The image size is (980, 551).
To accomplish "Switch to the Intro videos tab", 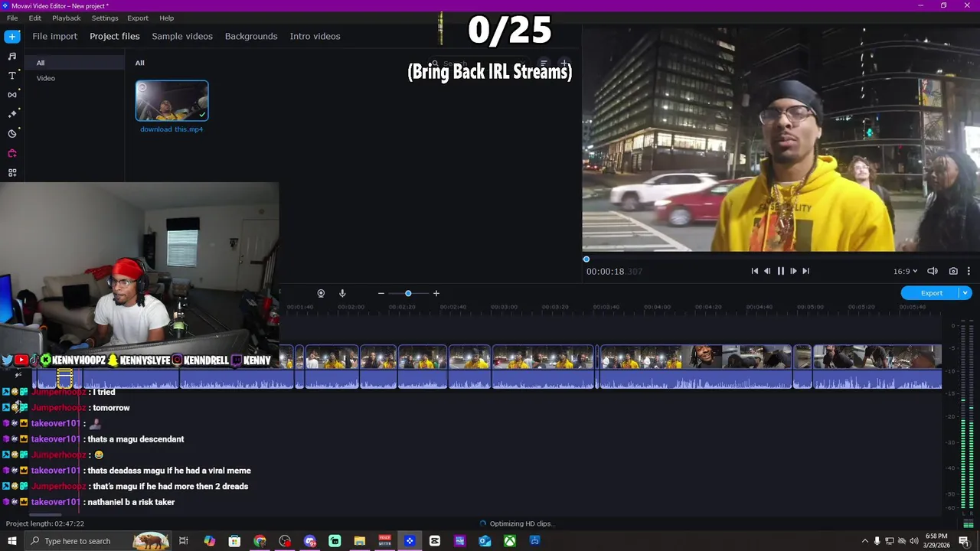I will click(315, 36).
